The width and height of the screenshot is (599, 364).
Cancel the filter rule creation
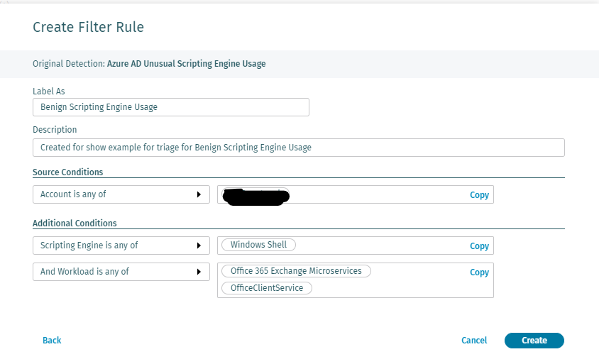coord(474,341)
